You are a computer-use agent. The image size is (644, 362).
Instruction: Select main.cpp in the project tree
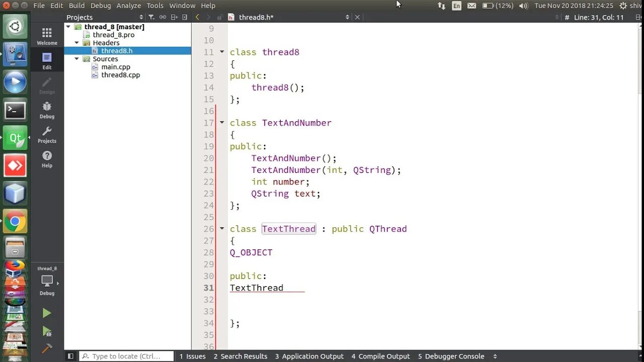coord(116,67)
